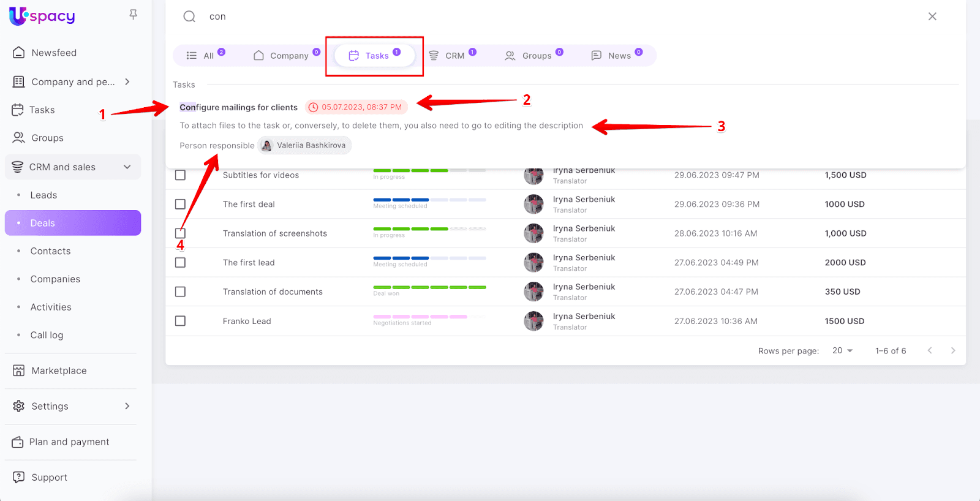
Task: Check the box for The first deal
Action: (x=180, y=204)
